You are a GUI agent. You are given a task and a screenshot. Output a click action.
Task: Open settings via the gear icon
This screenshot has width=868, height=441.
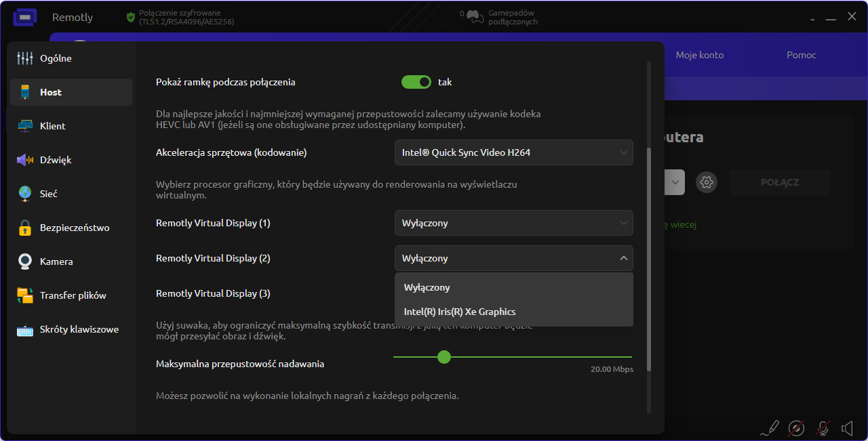707,182
